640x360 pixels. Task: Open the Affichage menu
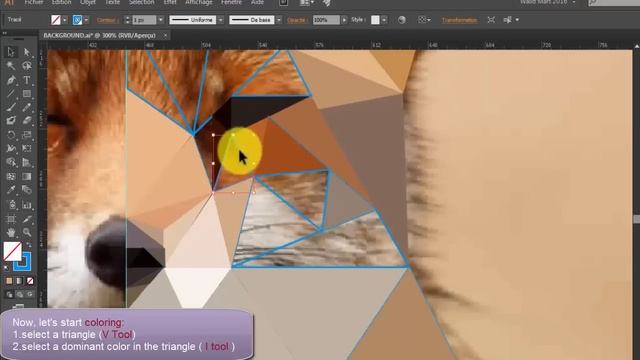point(199,2)
